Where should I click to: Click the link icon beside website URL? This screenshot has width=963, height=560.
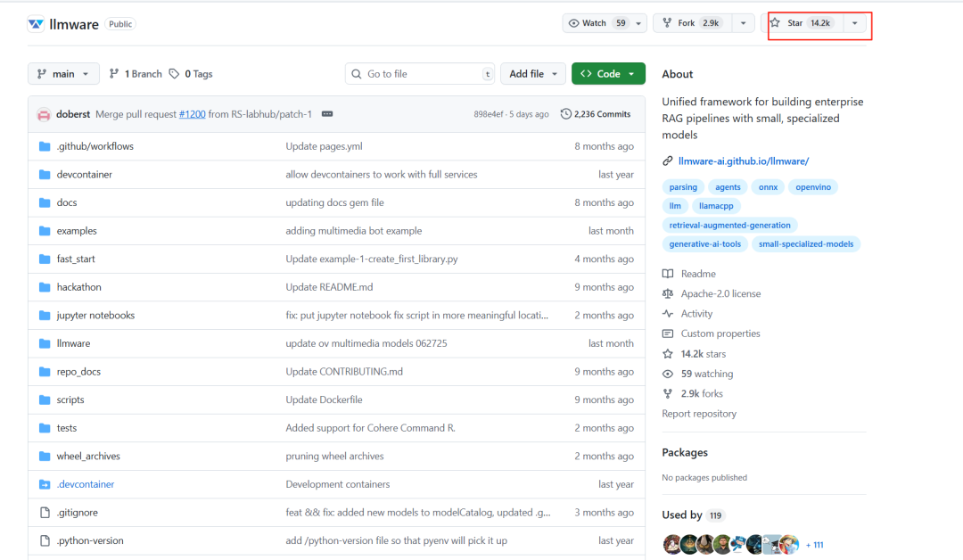click(668, 161)
